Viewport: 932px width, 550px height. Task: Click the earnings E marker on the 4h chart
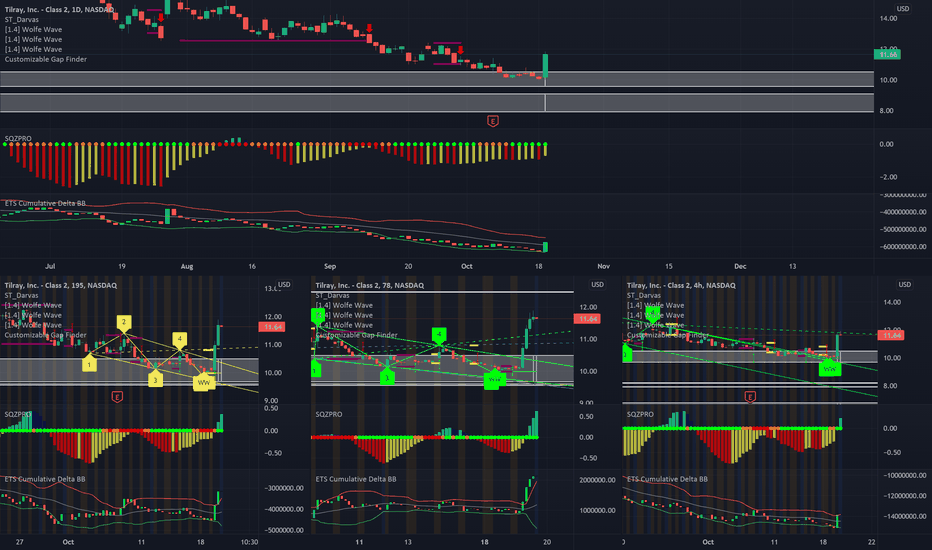click(x=750, y=397)
